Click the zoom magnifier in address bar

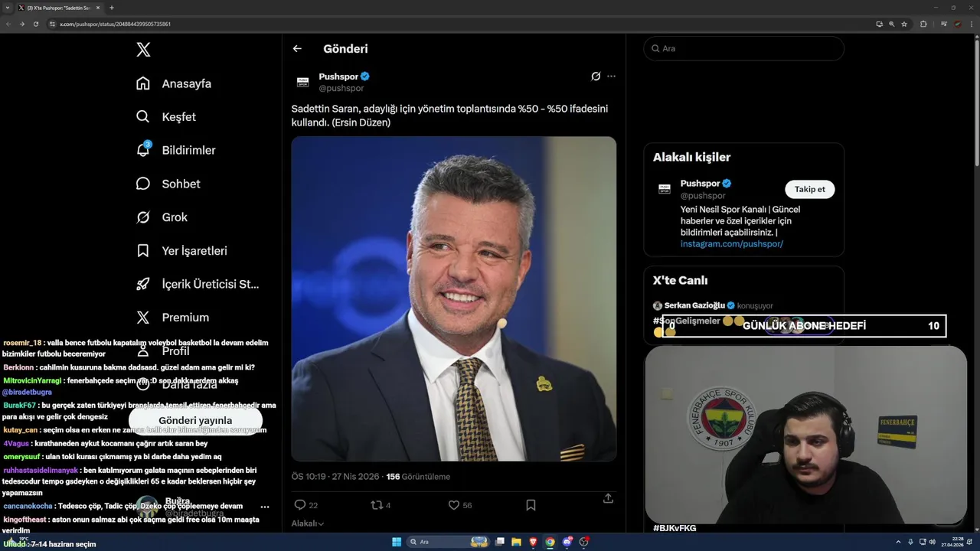[x=892, y=24]
